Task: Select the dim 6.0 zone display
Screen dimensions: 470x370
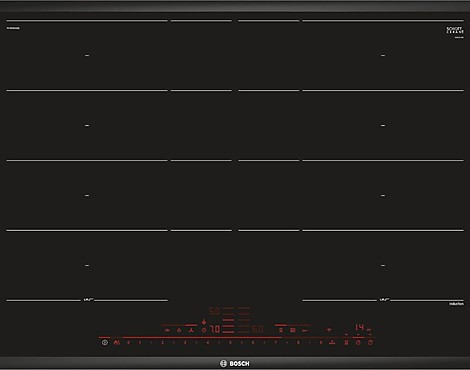Action: click(x=258, y=329)
